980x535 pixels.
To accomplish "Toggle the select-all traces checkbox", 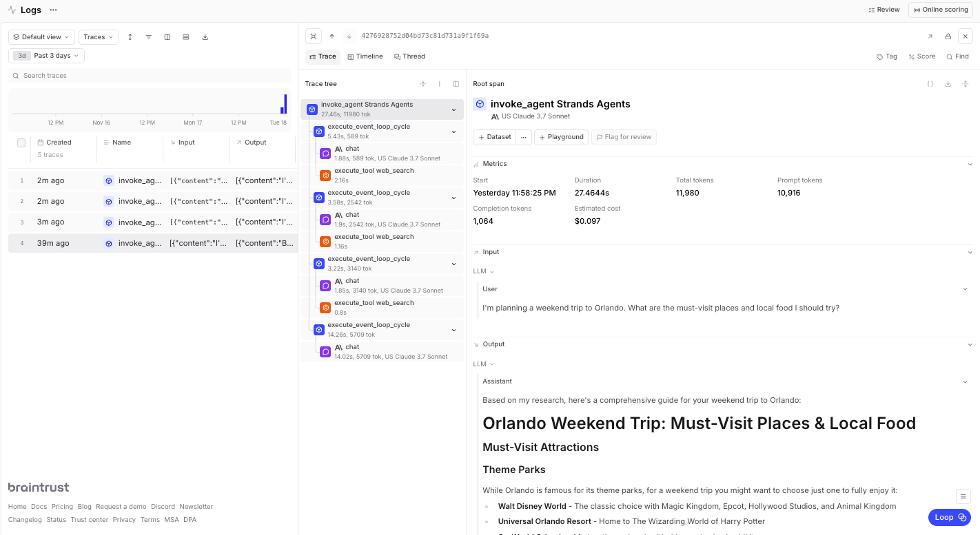I will pyautogui.click(x=21, y=143).
